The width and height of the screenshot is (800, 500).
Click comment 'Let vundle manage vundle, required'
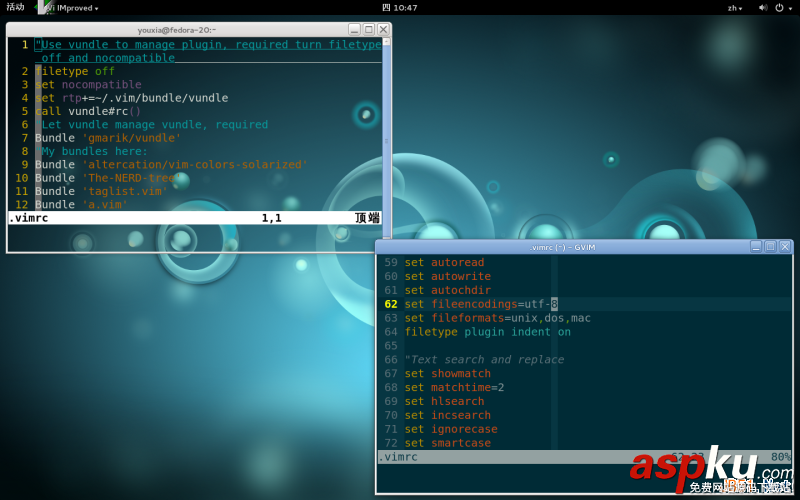click(x=152, y=124)
